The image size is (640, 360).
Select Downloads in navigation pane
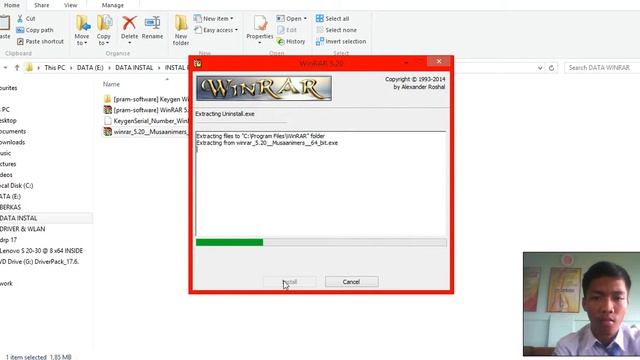(x=13, y=142)
